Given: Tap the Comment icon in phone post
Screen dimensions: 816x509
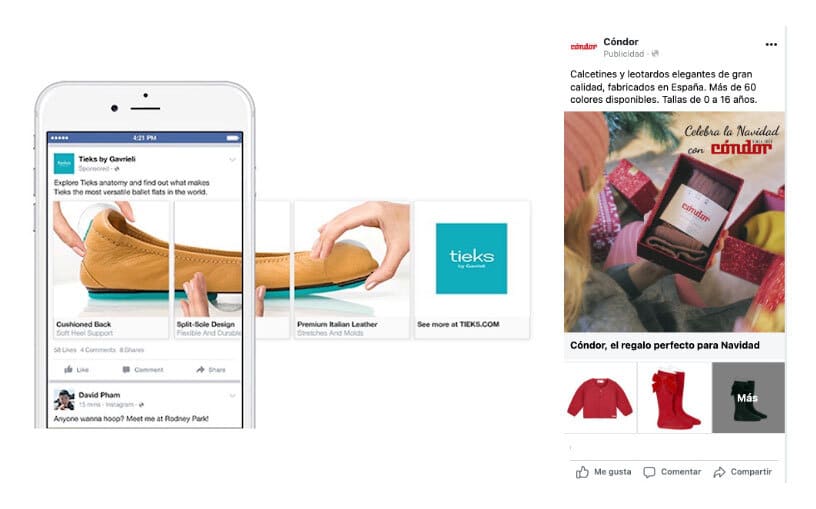Looking at the screenshot, I should point(126,370).
